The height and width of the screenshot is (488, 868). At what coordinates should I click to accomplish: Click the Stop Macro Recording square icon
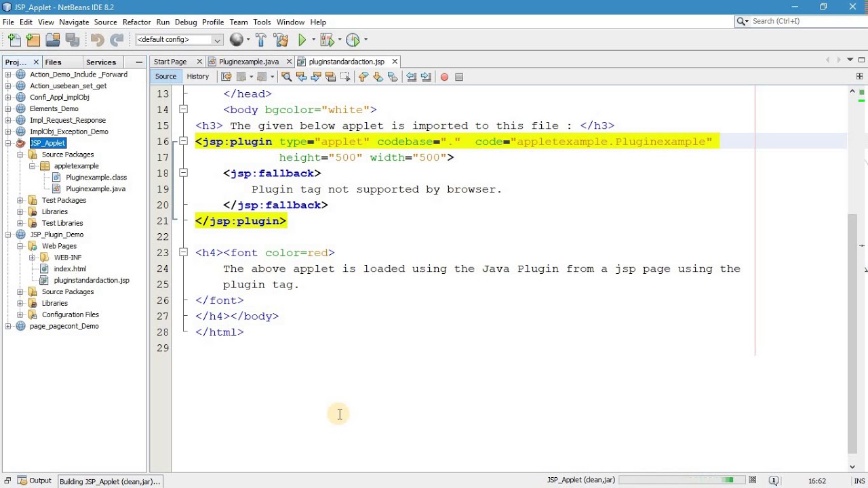(459, 77)
